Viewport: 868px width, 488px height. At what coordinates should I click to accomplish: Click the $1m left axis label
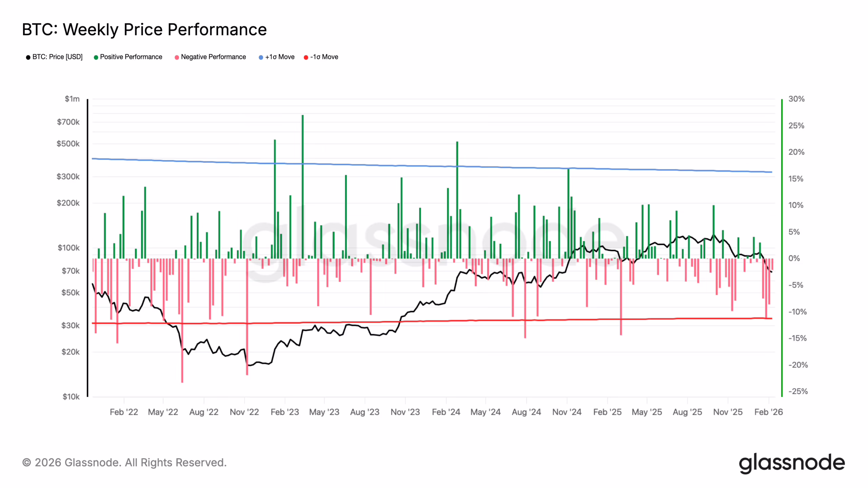72,99
